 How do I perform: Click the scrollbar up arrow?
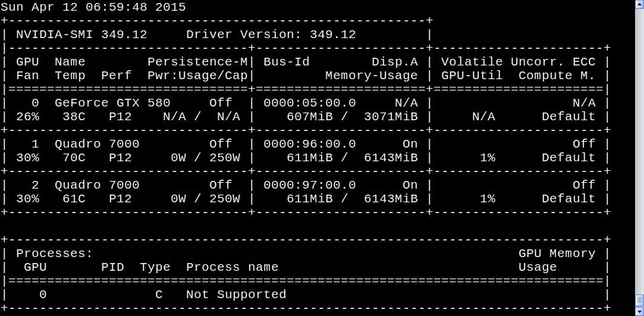pyautogui.click(x=638, y=5)
